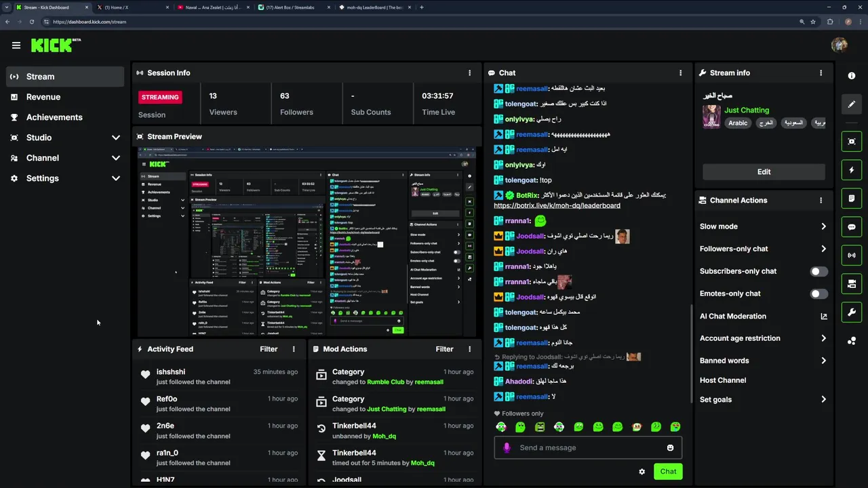868x488 pixels.
Task: Open the Mod Actions Filter dropdown
Action: [x=444, y=349]
